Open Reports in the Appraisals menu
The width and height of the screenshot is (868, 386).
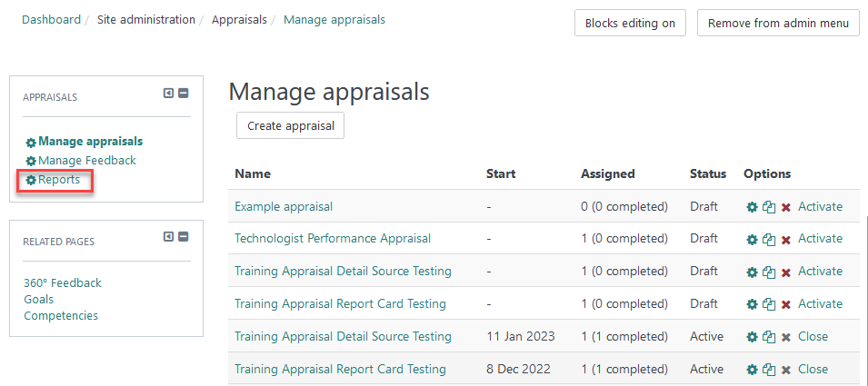[x=58, y=180]
